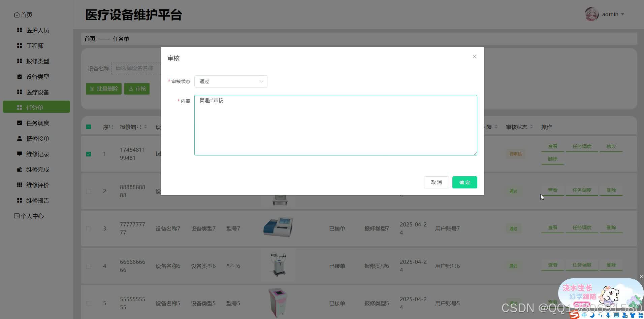Expand the admin account dropdown
The image size is (644, 319).
point(612,14)
